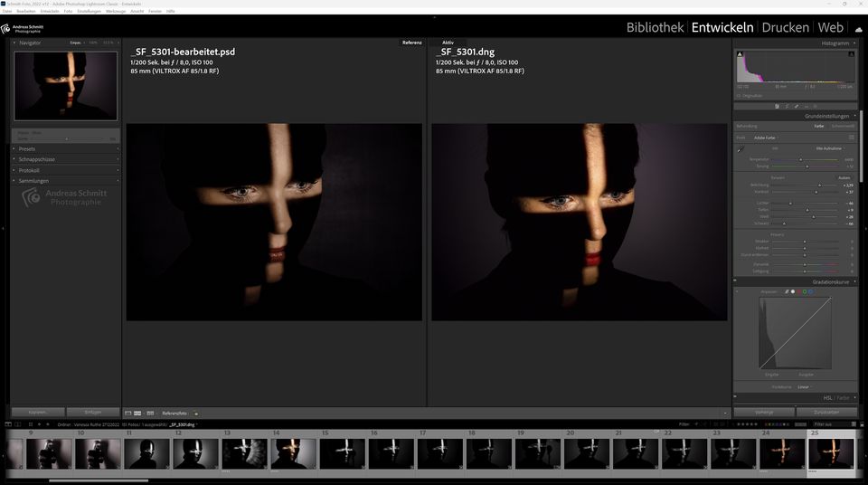Image resolution: width=868 pixels, height=485 pixels.
Task: Collapse the Grundeinstellungen panel
Action: (x=854, y=116)
